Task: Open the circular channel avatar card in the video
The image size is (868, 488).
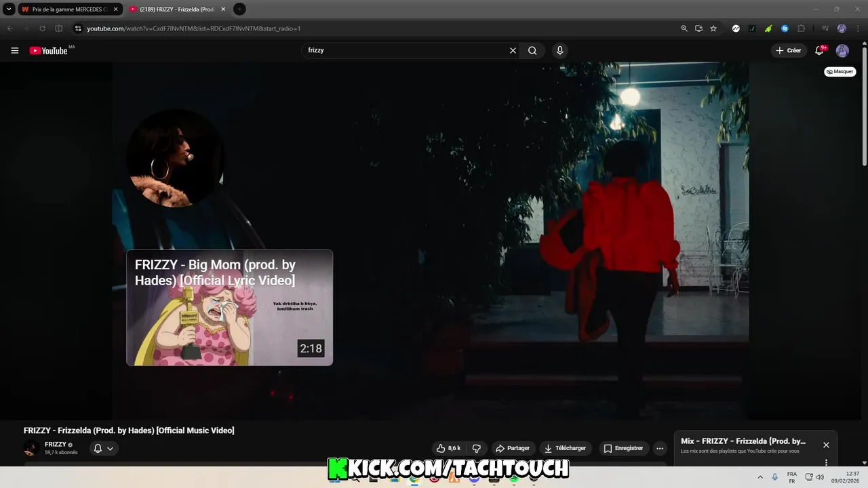Action: click(x=175, y=158)
